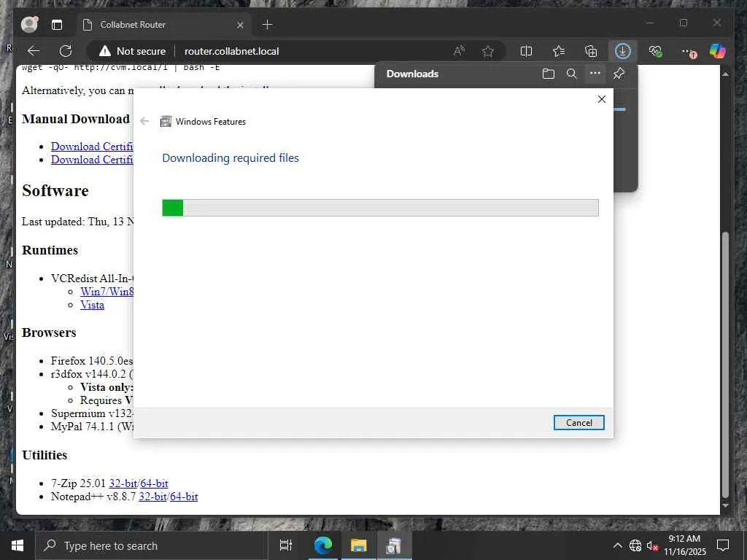The height and width of the screenshot is (560, 747).
Task: Activate the Read aloud icon
Action: point(459,51)
